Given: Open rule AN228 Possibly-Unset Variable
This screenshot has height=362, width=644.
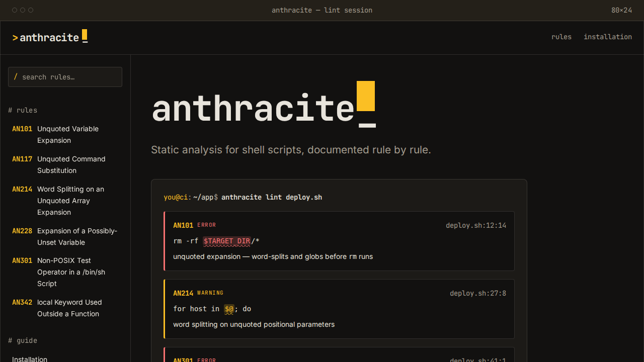Looking at the screenshot, I should point(65,237).
